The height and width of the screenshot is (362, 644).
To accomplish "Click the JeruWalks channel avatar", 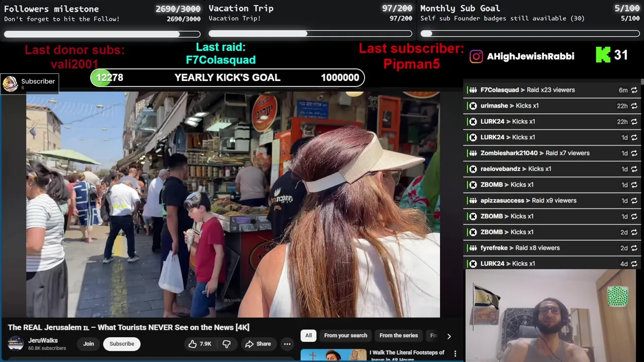I will pos(16,344).
